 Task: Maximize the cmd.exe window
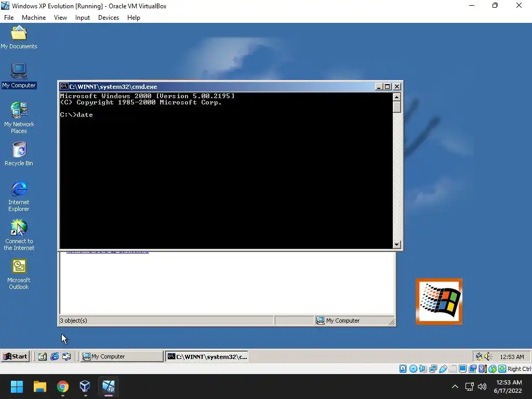pyautogui.click(x=387, y=87)
